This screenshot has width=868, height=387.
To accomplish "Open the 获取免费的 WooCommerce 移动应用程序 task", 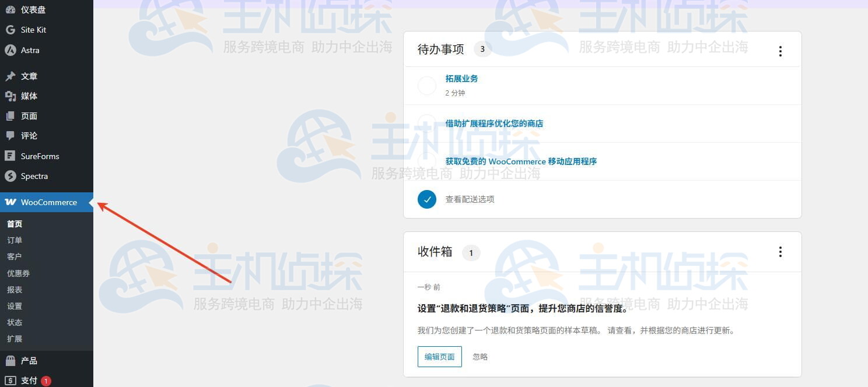I will point(521,161).
